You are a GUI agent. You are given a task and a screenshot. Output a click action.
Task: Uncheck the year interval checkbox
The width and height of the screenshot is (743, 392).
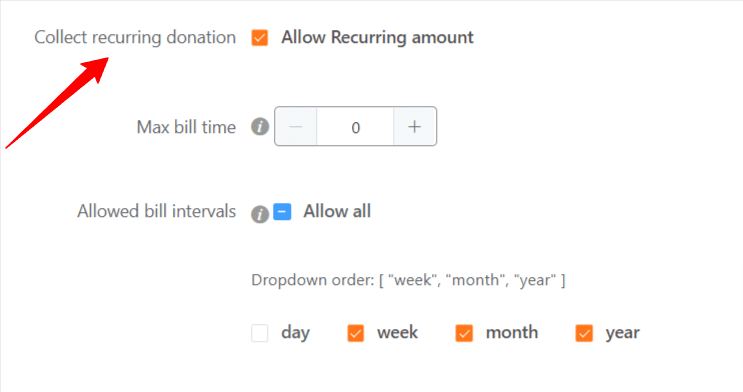coord(584,333)
